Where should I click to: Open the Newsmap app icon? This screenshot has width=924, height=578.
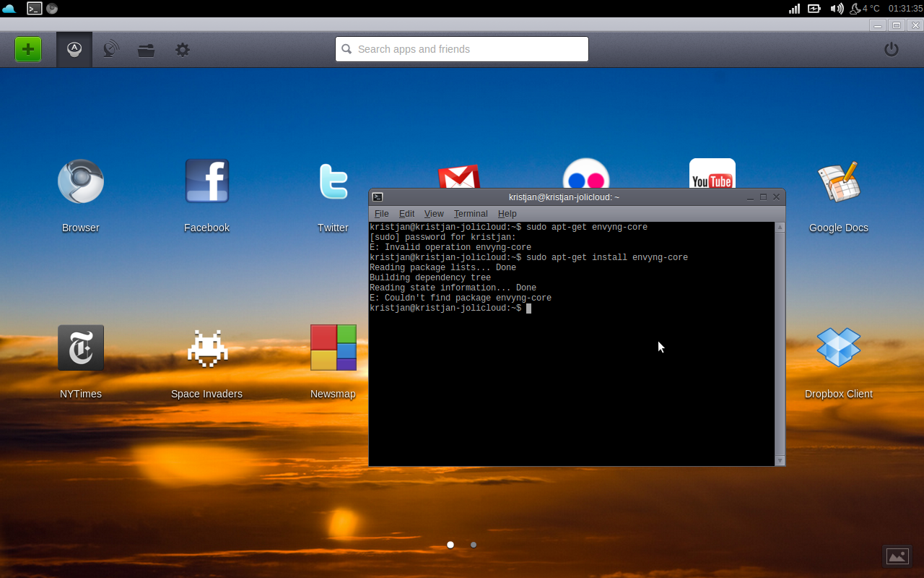334,348
